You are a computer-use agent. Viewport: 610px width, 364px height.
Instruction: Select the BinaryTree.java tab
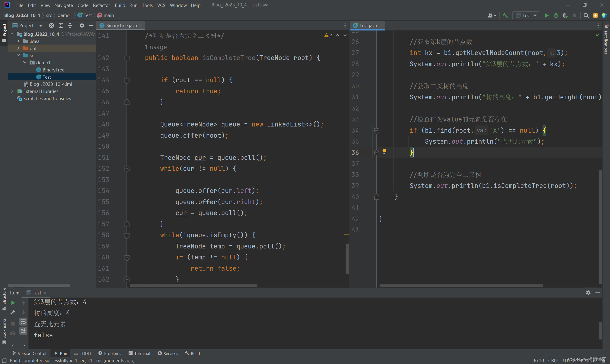pyautogui.click(x=121, y=25)
